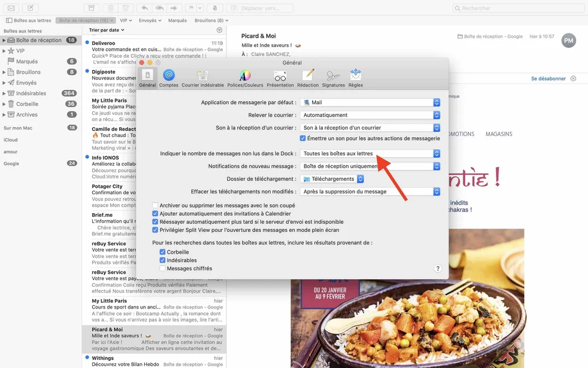Click the iCloud section in sidebar

pos(11,140)
